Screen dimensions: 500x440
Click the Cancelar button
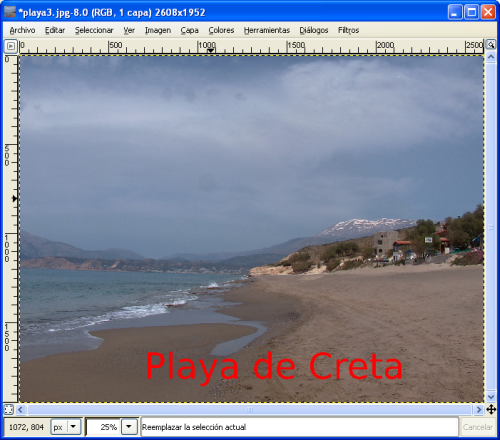[x=477, y=427]
